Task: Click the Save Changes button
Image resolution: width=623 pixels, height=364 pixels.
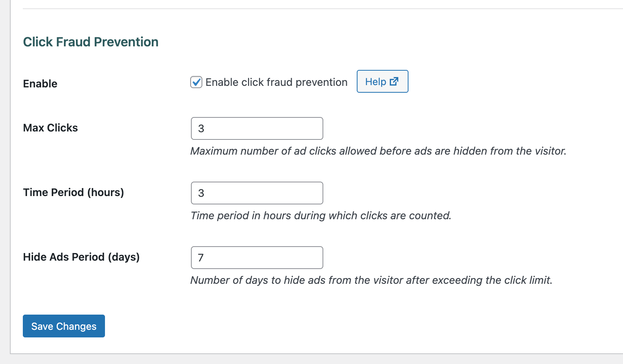Action: click(64, 326)
